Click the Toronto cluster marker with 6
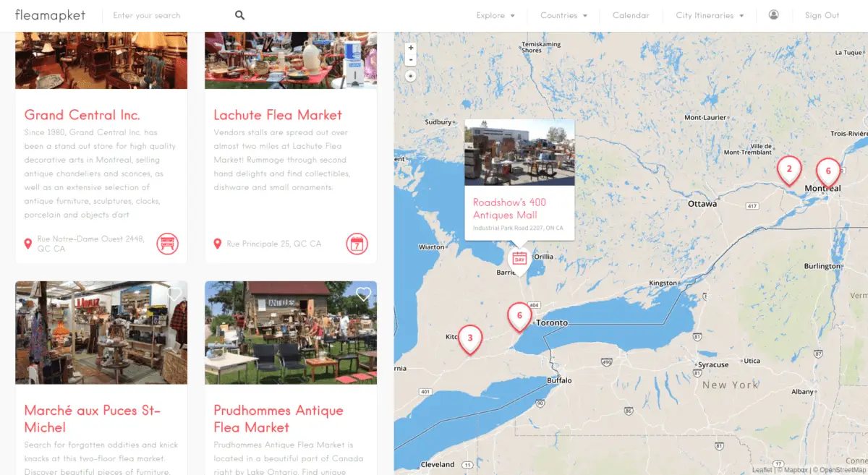 pos(519,317)
